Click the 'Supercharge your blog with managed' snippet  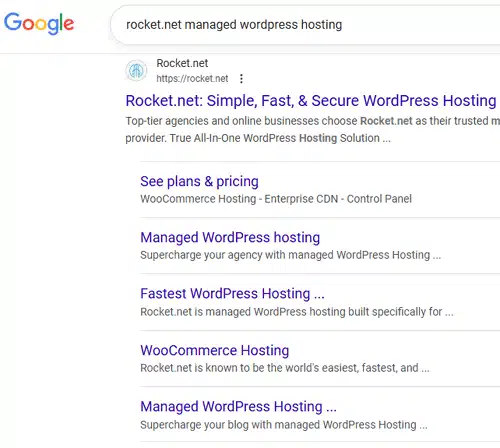point(284,425)
